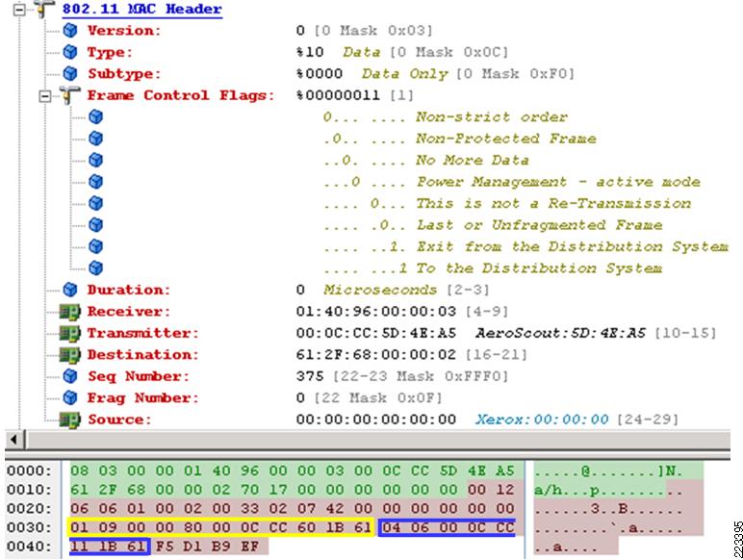Click hex byte F5 in row 0040
The image size is (743, 560).
tap(165, 547)
